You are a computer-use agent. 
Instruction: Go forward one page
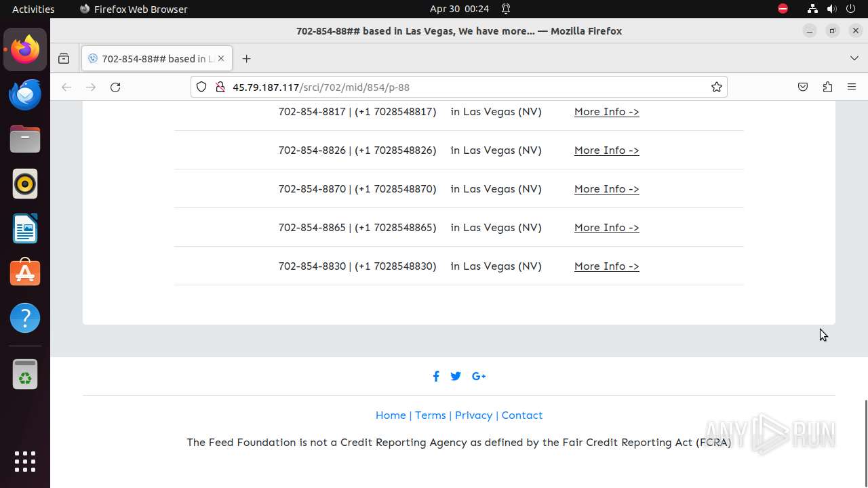[x=91, y=87]
